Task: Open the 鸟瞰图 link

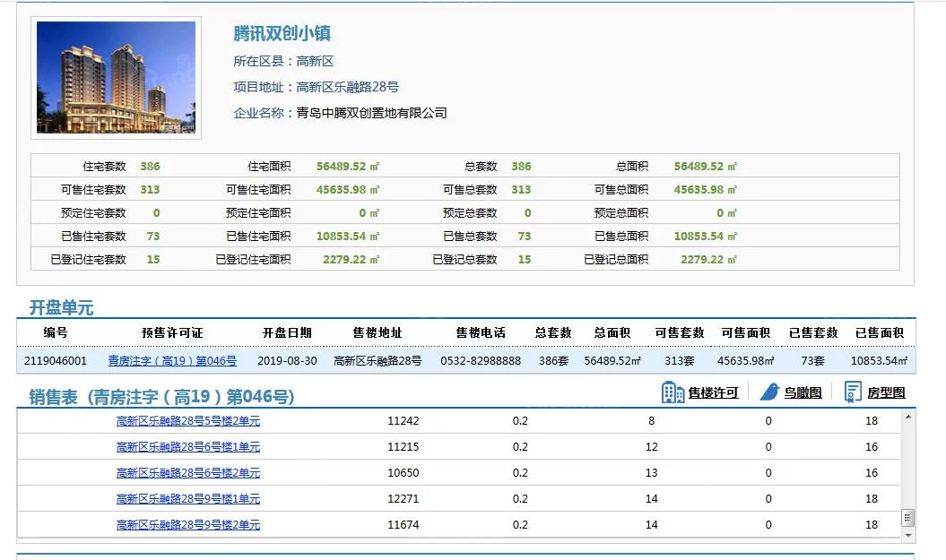Action: click(803, 393)
